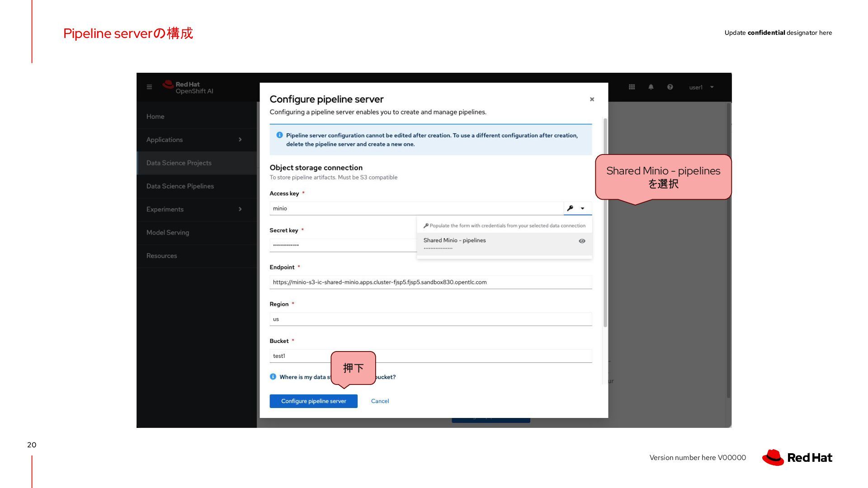
Task: Click the key icon in Access key field
Action: click(x=570, y=208)
